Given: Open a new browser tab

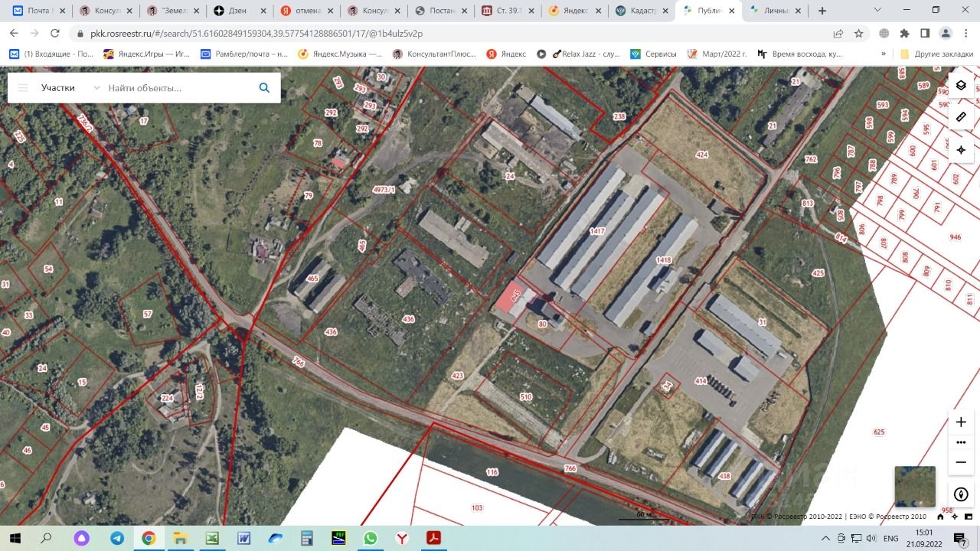Looking at the screenshot, I should pyautogui.click(x=822, y=11).
